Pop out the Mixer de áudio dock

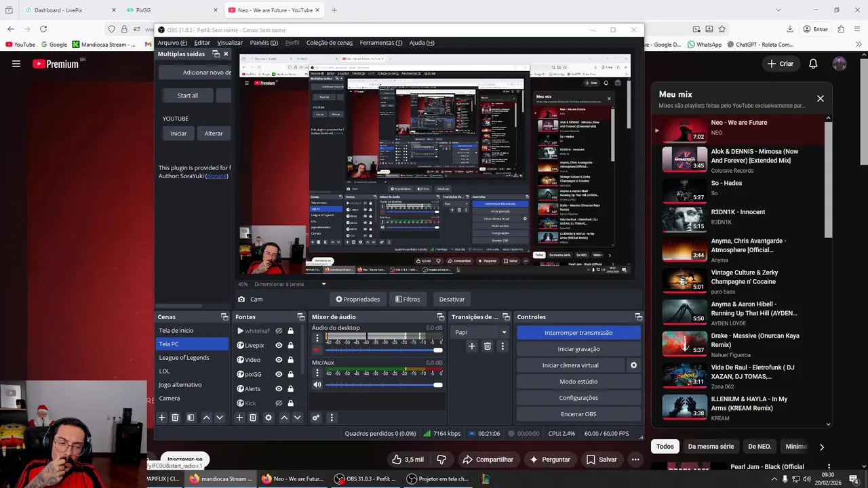440,317
